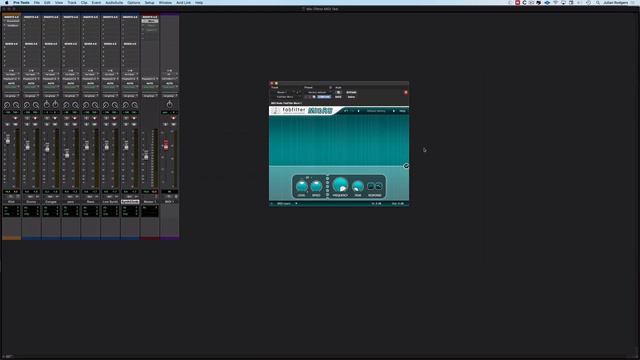This screenshot has height=360, width=640.
Task: Click the Kick channel volume fader
Action: [x=8, y=140]
